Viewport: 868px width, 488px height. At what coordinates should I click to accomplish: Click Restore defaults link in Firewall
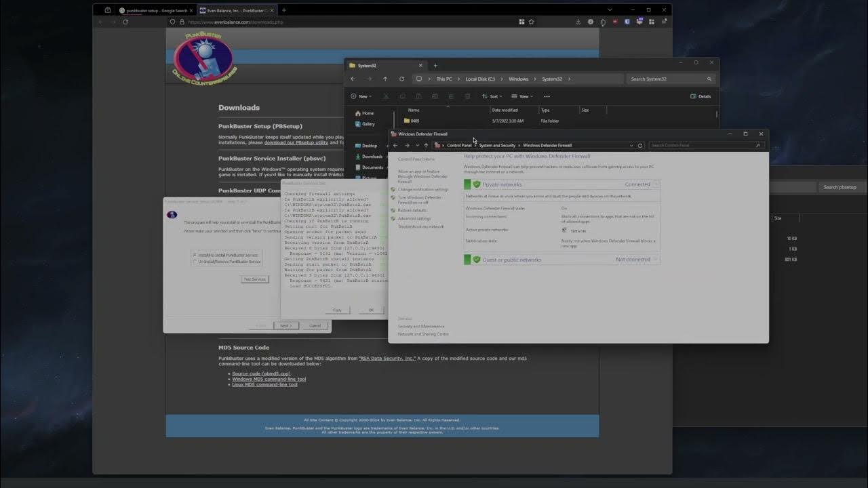[x=412, y=210]
